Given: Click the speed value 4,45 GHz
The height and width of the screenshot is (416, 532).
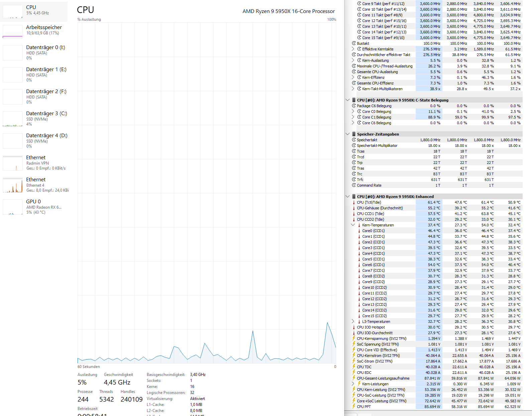Looking at the screenshot, I should [117, 383].
